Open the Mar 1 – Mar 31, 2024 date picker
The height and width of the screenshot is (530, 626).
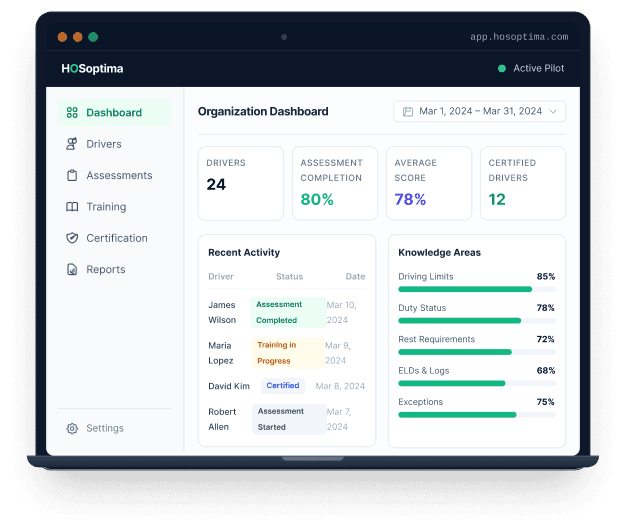(479, 111)
